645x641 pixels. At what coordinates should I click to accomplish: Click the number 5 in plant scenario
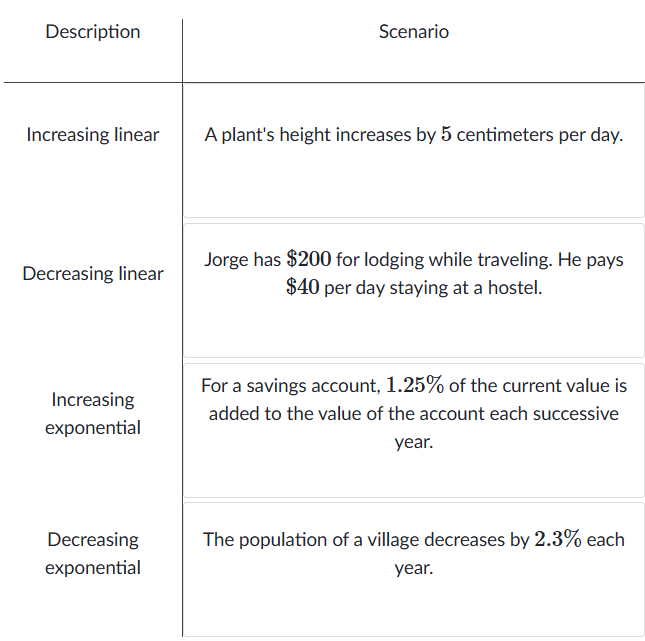point(445,135)
